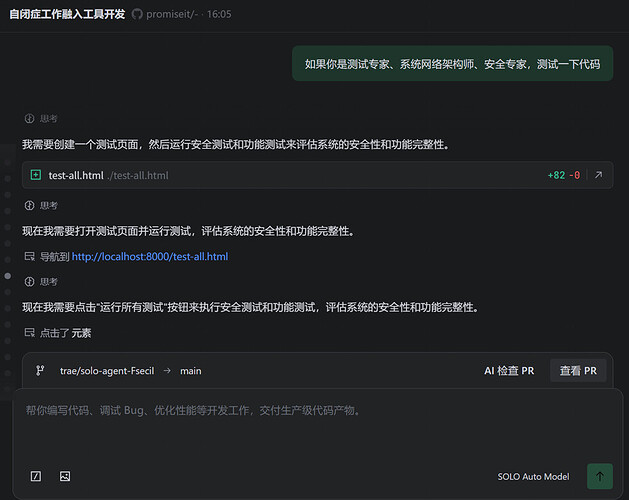Click the ./test-all.html file path

[x=138, y=175]
